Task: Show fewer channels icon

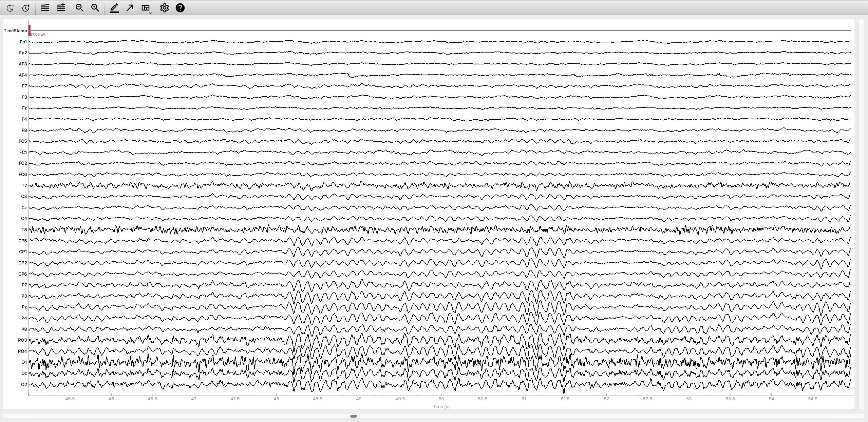Action: point(45,8)
